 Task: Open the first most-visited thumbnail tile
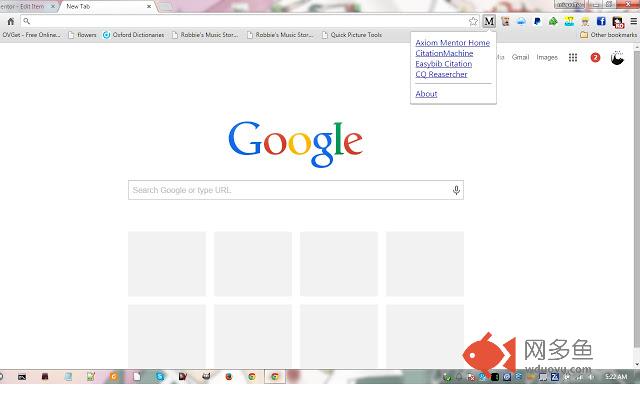tap(167, 264)
